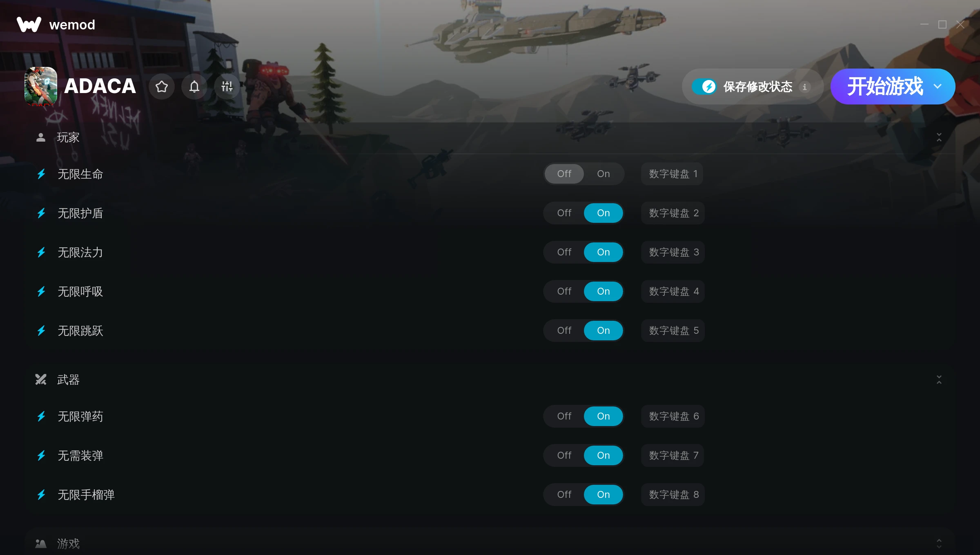Click the favorite star icon beside ADACA
The image size is (980, 555).
pos(162,87)
